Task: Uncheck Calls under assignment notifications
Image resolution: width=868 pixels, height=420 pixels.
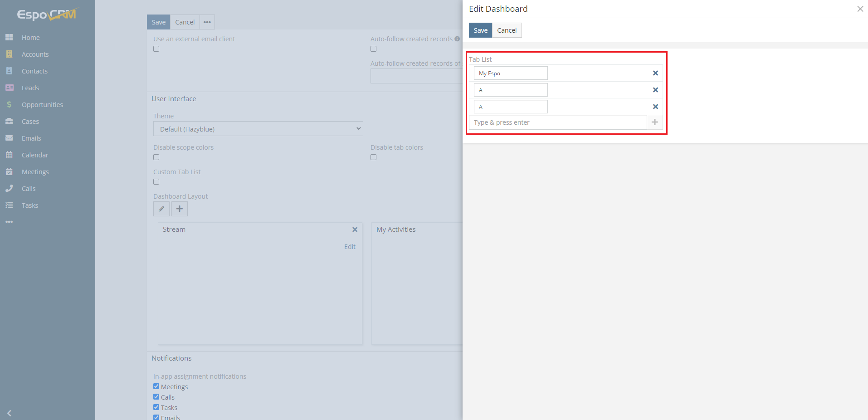Action: point(156,396)
